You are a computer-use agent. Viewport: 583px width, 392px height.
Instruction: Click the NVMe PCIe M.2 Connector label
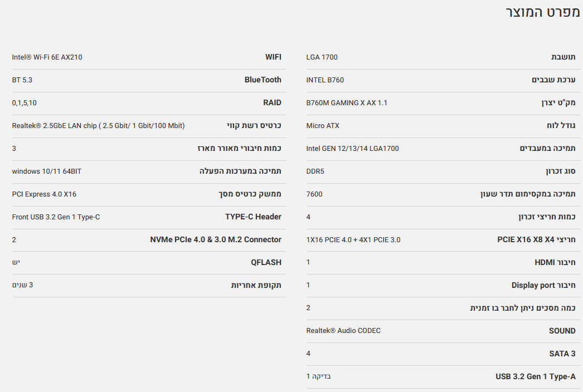(x=216, y=240)
